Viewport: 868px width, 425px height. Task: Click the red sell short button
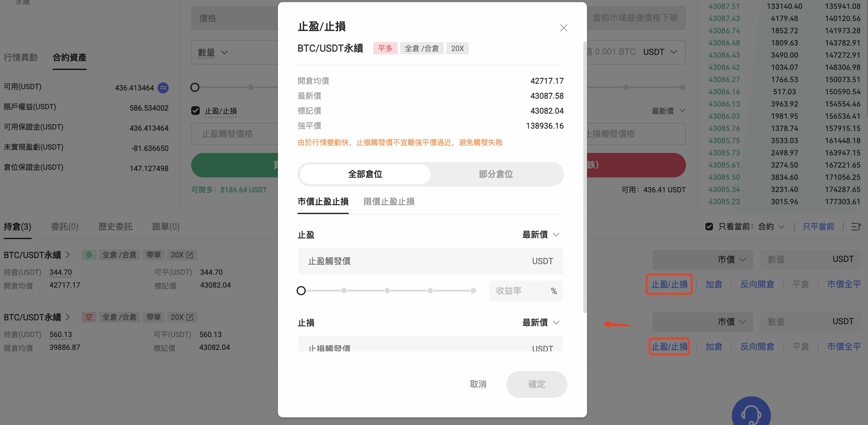tap(636, 165)
